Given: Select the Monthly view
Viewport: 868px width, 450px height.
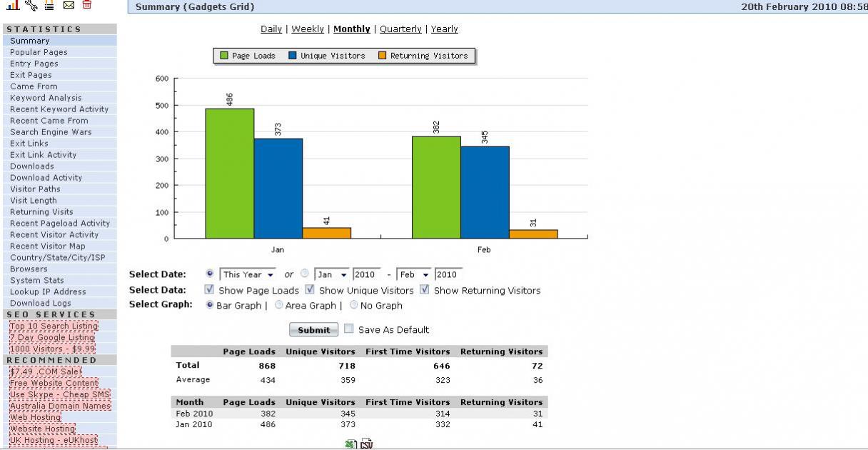Looking at the screenshot, I should coord(352,29).
